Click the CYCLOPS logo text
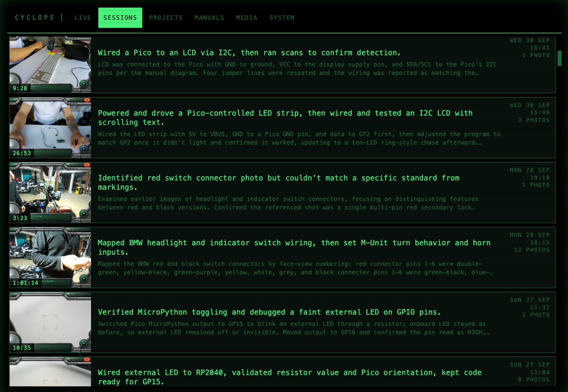Viewport: 568px width, 392px height. (35, 18)
